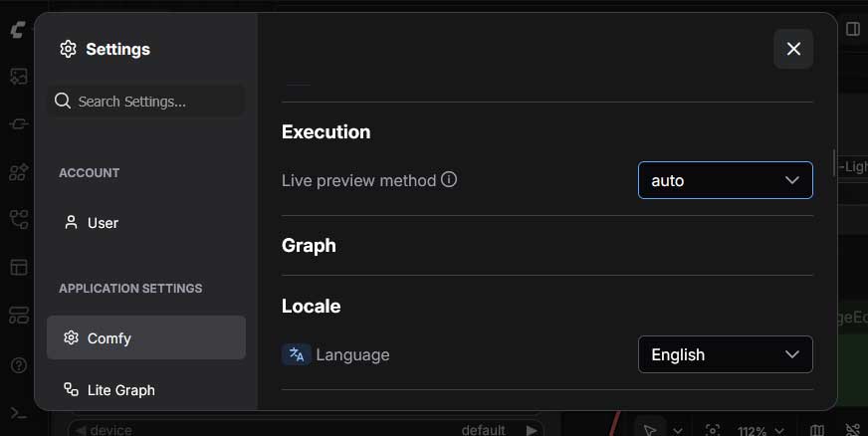Toggle the terminal console icon in sidebar
The height and width of the screenshot is (436, 868).
tap(18, 413)
